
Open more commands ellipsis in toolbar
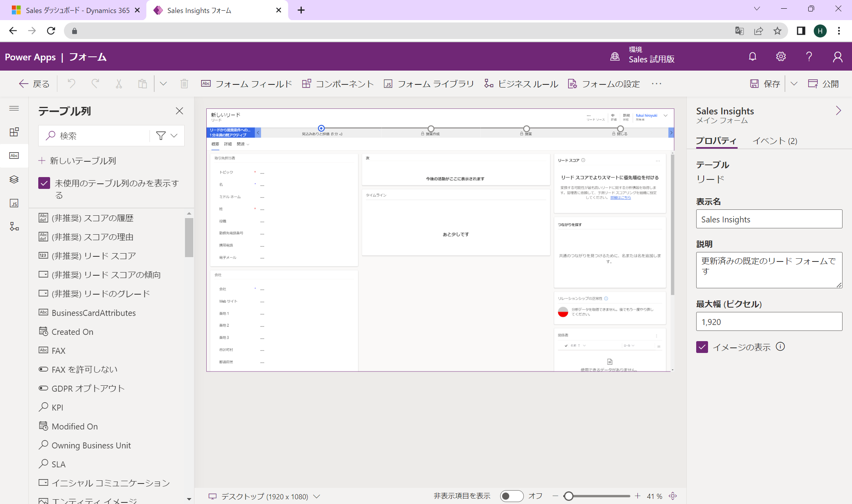pyautogui.click(x=657, y=84)
